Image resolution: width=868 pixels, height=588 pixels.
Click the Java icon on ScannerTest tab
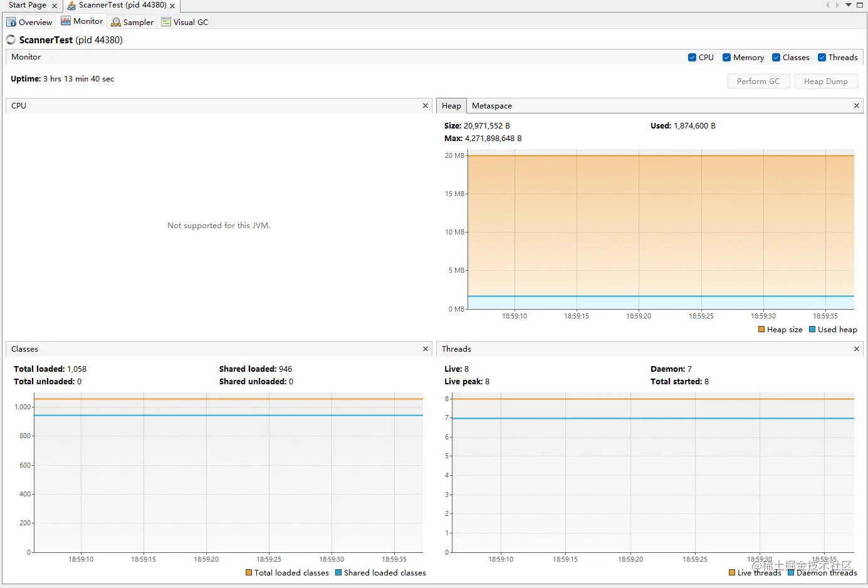coord(71,5)
